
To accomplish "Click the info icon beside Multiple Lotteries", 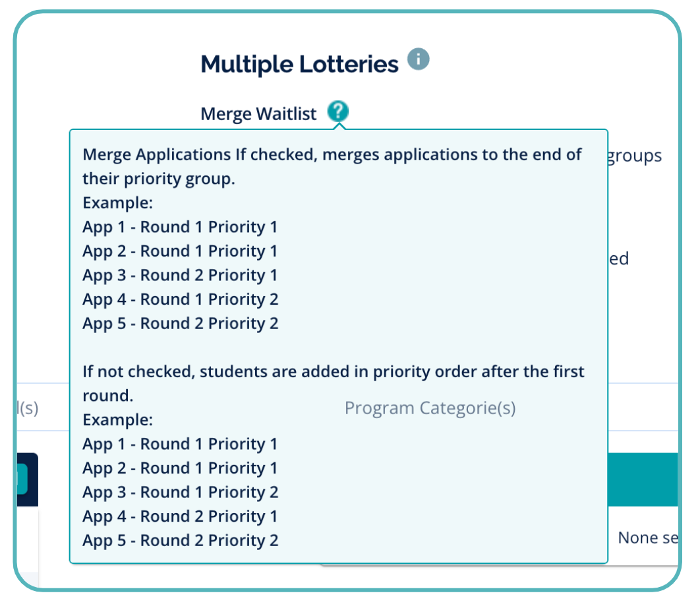I will 418,59.
